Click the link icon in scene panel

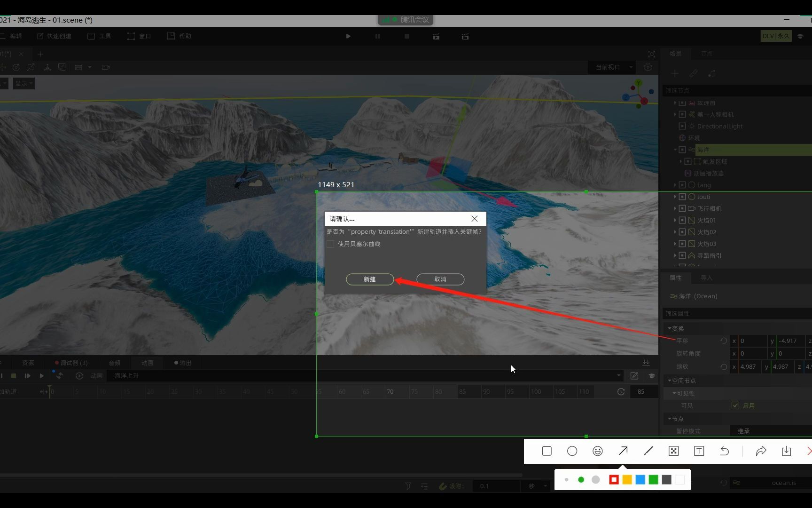pos(694,73)
